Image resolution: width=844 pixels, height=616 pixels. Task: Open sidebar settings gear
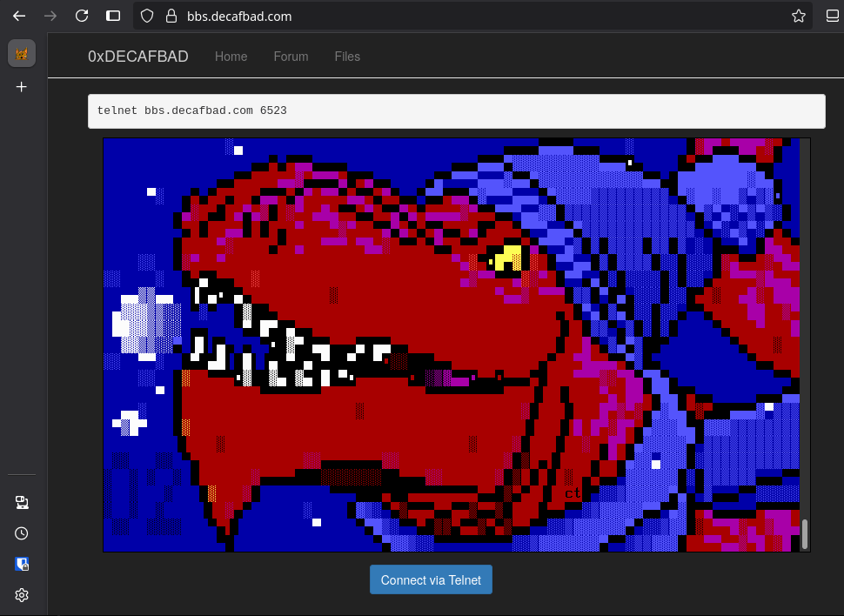click(x=22, y=595)
